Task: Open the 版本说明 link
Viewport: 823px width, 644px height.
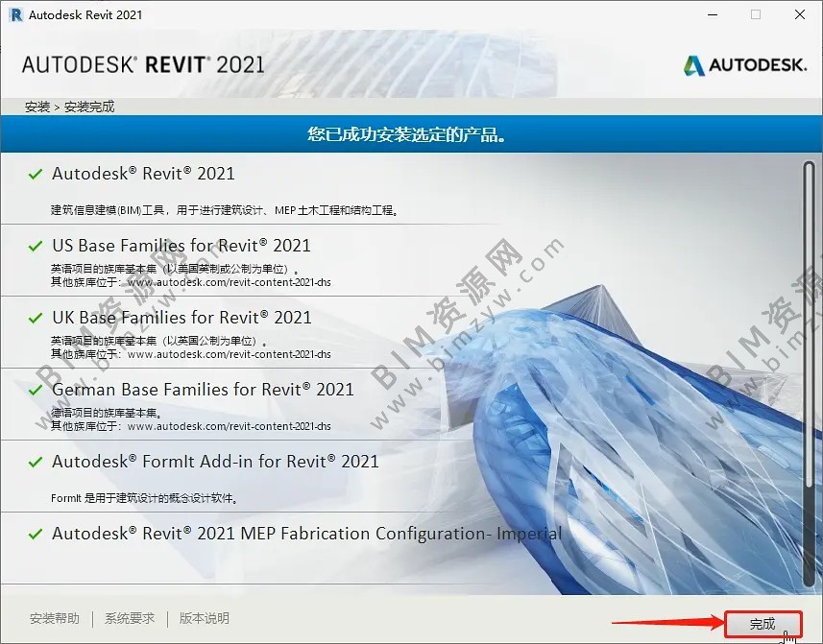Action: pos(205,618)
